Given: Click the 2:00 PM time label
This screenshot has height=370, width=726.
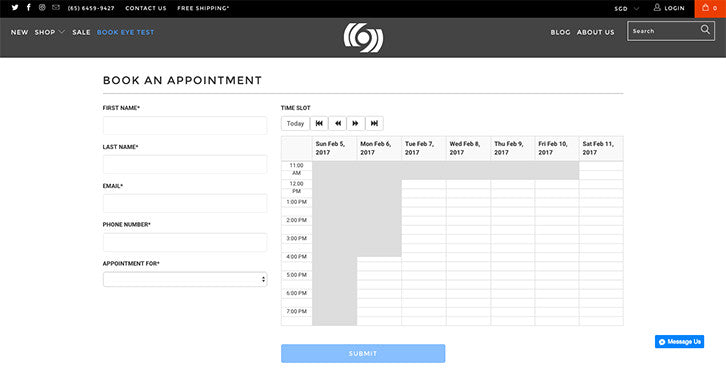Looking at the screenshot, I should (x=296, y=220).
